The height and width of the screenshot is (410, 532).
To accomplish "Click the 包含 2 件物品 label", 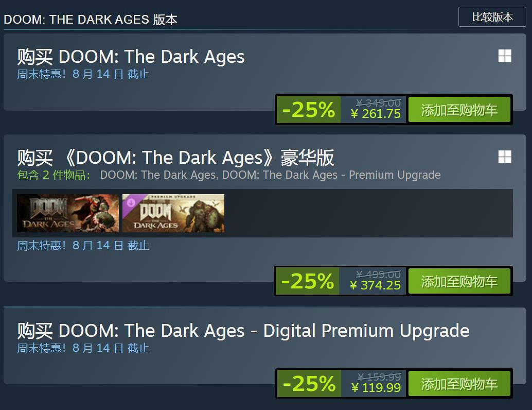I will click(x=54, y=175).
